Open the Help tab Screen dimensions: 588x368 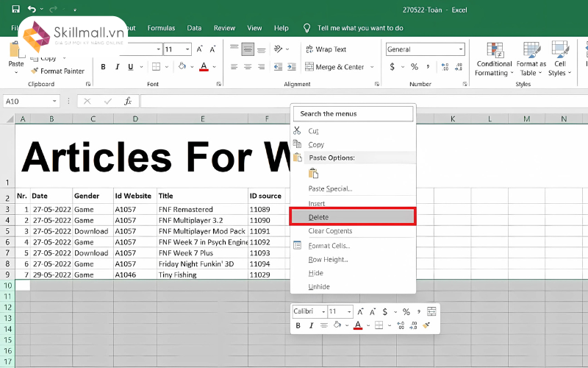282,28
